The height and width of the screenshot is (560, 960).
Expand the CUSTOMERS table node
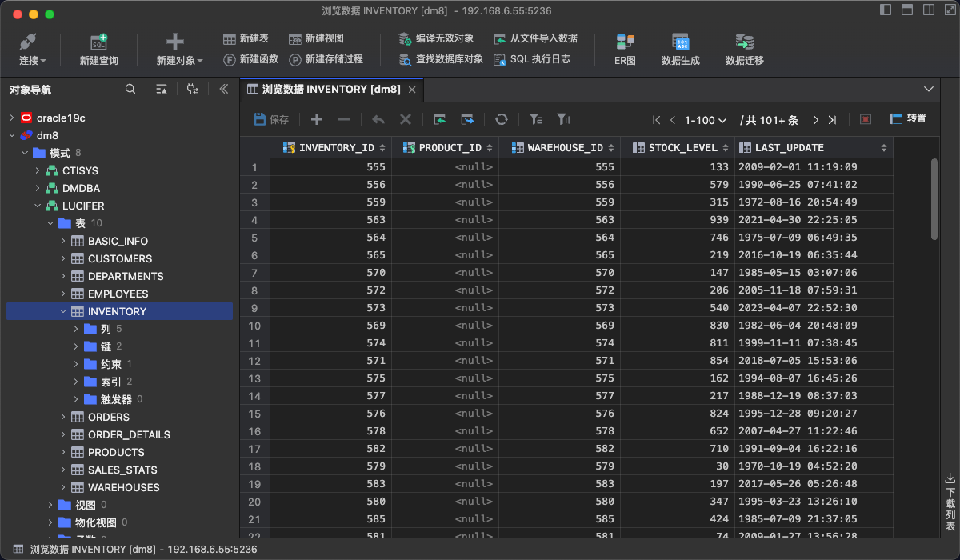[63, 258]
